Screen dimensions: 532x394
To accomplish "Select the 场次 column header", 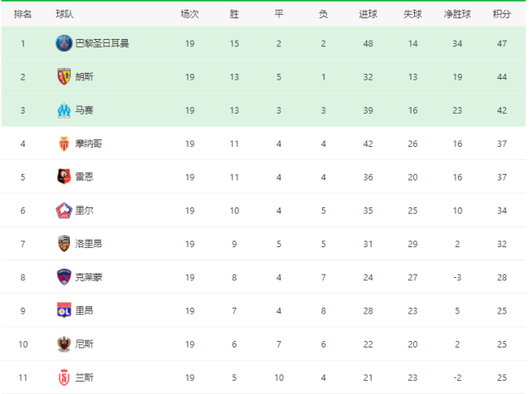I will click(190, 14).
